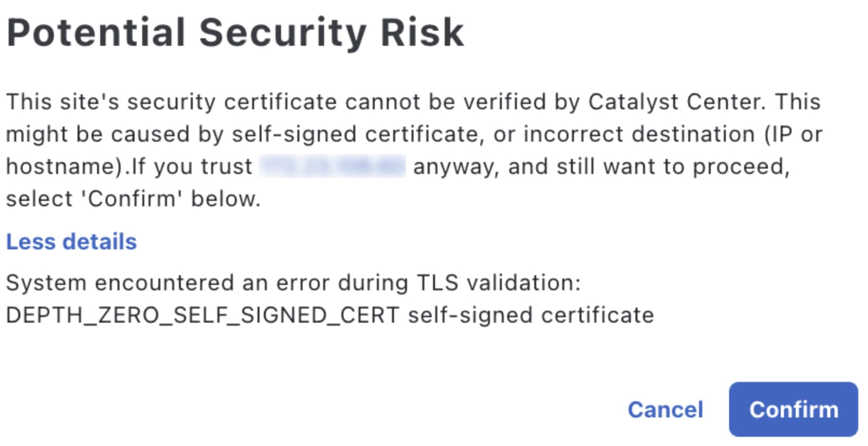
Task: Collapse the Less details link
Action: tap(71, 242)
